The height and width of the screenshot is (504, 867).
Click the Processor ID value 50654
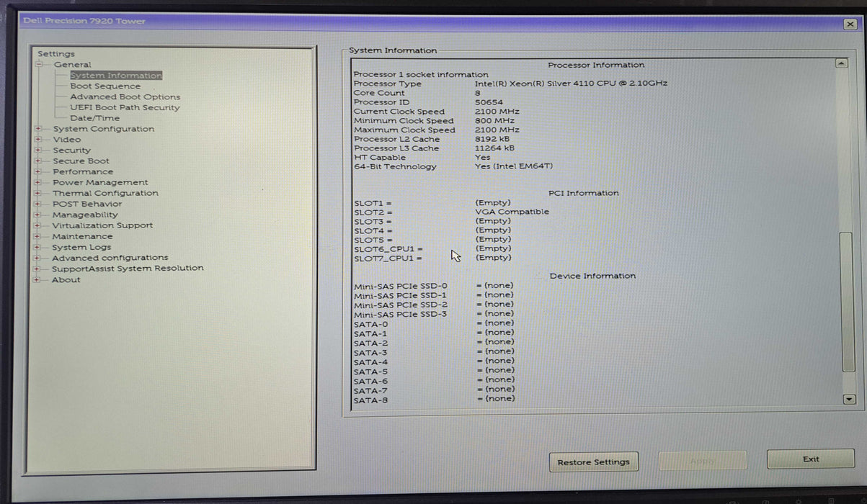pos(489,102)
